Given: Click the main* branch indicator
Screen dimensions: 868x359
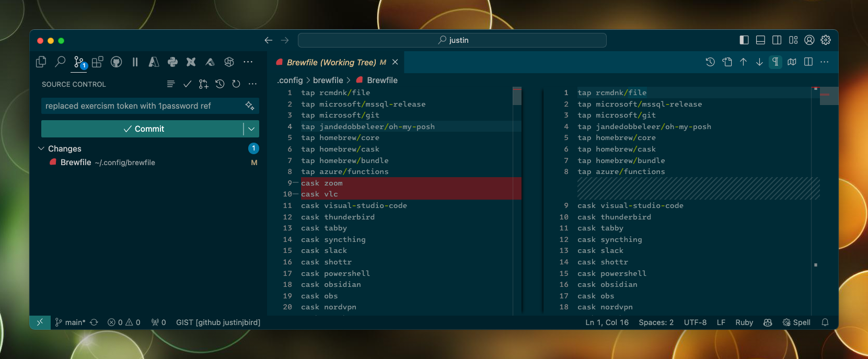Looking at the screenshot, I should pos(70,322).
